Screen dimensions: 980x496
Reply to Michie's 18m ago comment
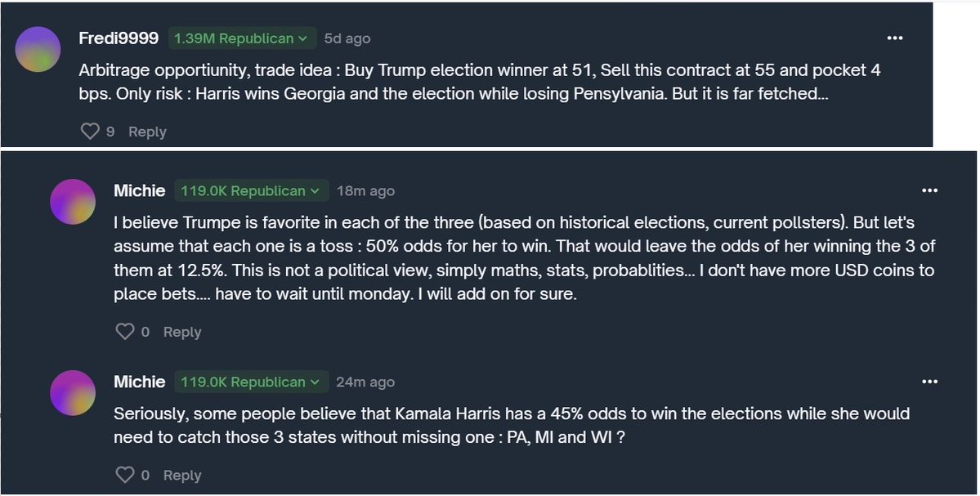[181, 333]
